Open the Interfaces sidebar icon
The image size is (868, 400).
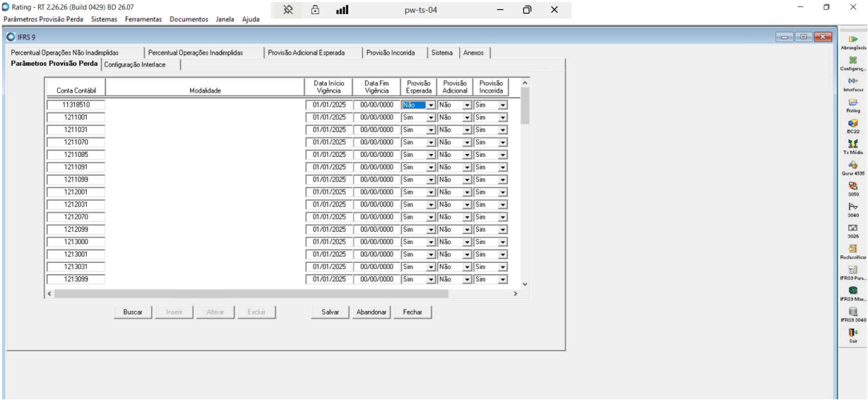853,85
